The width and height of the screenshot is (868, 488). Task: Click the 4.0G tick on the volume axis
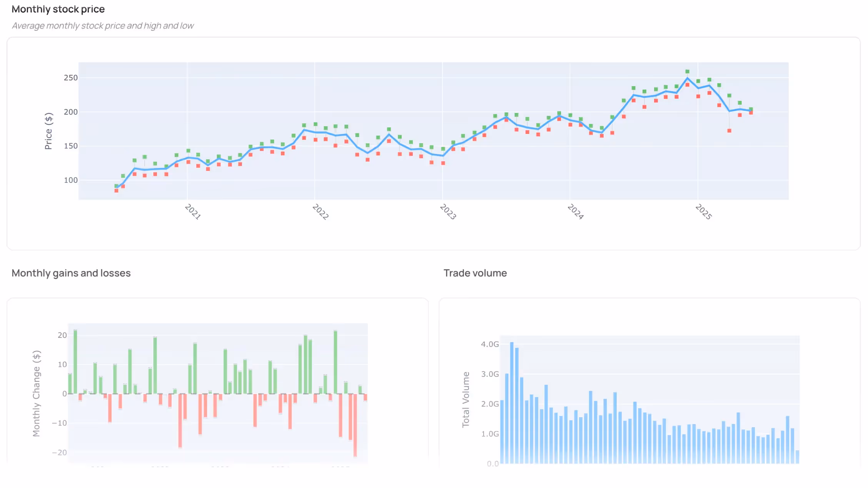tap(490, 344)
